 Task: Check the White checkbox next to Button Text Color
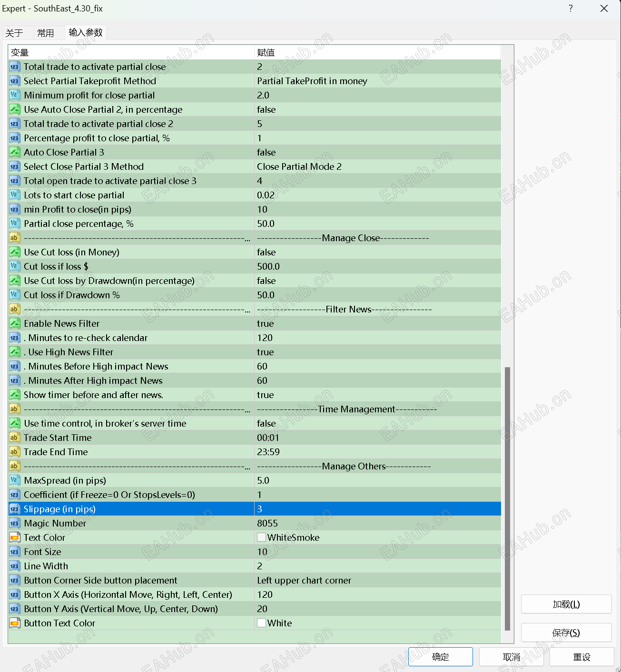point(261,623)
